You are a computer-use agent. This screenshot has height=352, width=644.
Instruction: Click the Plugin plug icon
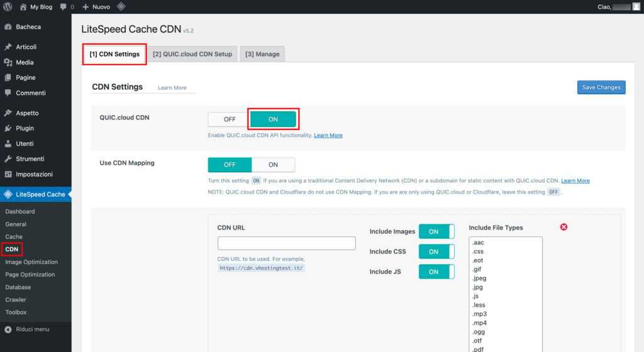pos(8,128)
